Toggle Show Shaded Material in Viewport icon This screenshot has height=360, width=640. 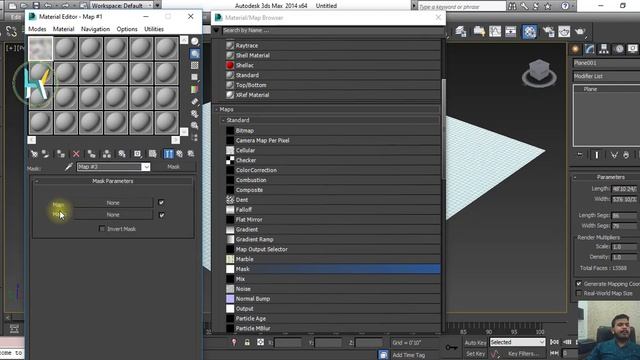(153, 154)
